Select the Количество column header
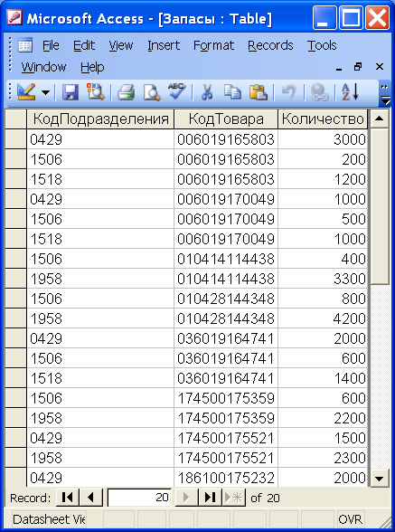 323,119
